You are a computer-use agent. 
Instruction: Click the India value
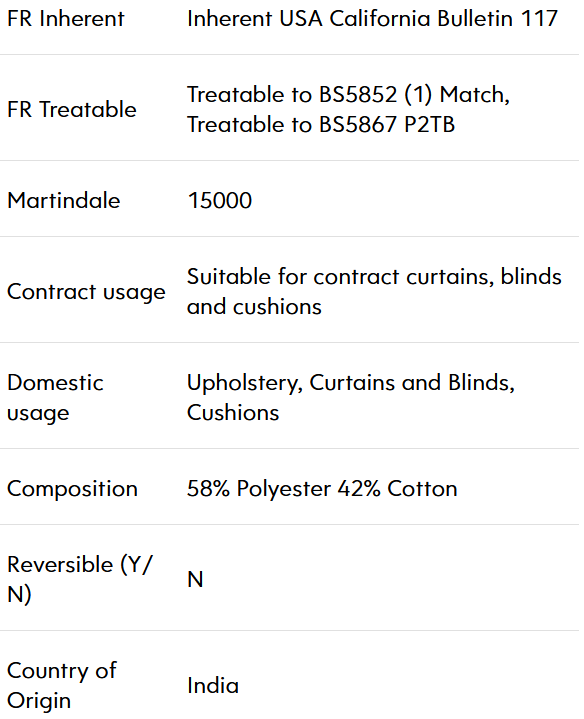point(213,686)
